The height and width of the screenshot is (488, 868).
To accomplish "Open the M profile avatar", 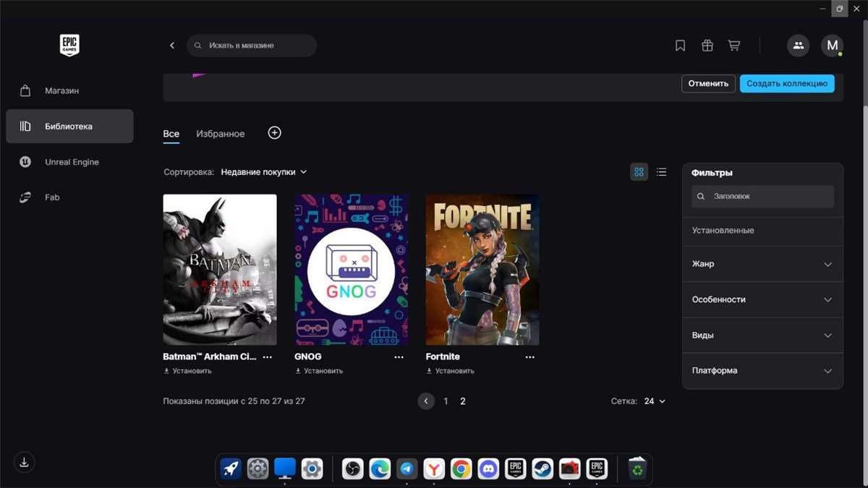I will (832, 46).
